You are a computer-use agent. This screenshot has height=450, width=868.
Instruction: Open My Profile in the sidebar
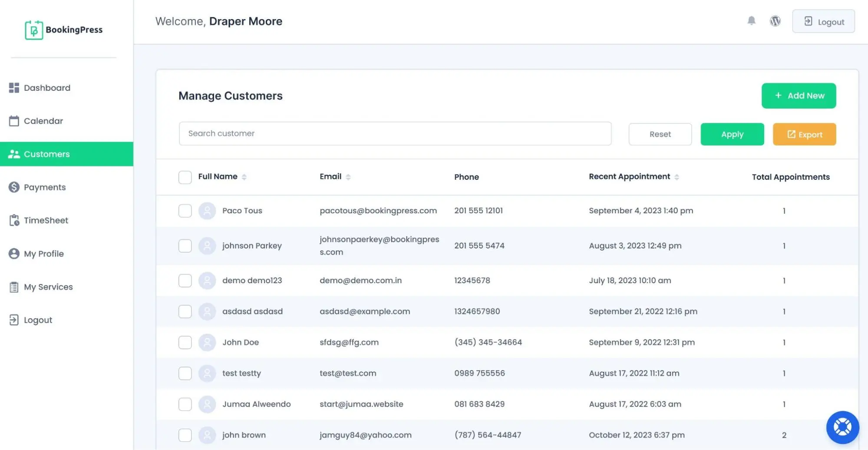43,254
